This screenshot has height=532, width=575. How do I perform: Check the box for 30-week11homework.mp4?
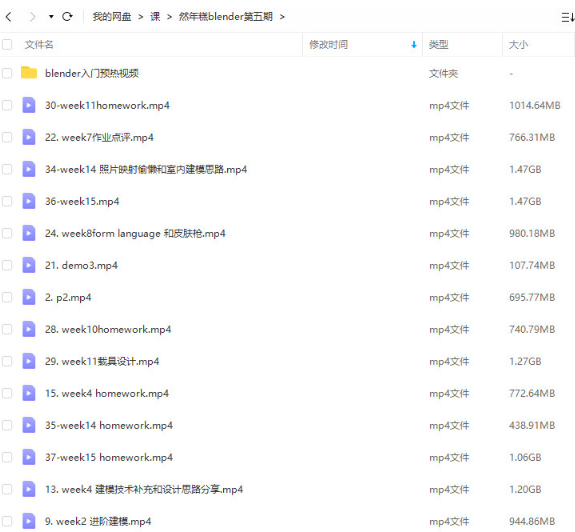coord(7,105)
